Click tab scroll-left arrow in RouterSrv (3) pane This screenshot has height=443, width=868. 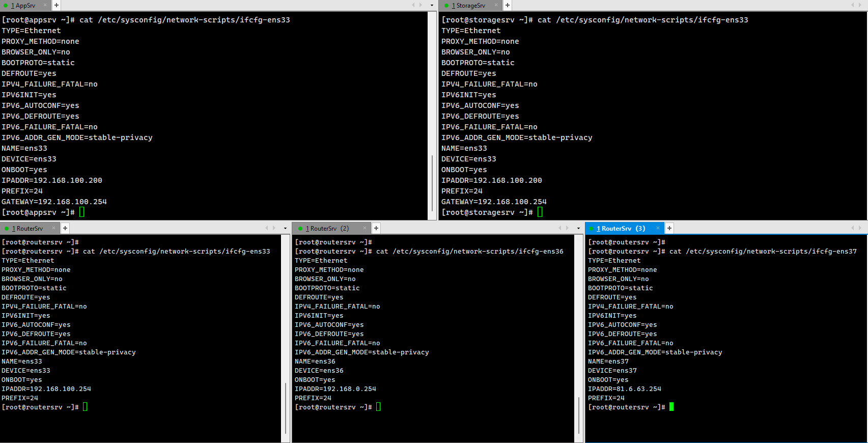[853, 228]
